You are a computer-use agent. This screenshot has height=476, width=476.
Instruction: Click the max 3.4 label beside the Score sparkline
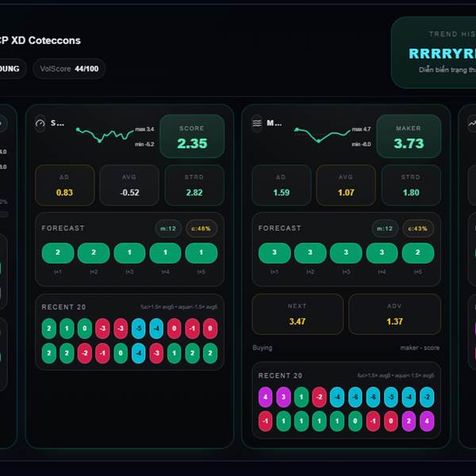[144, 129]
